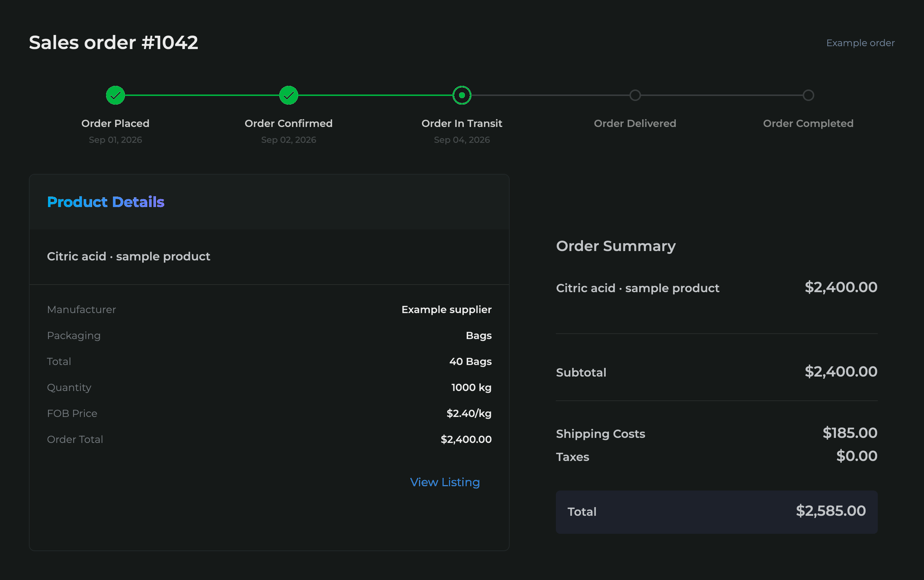The height and width of the screenshot is (580, 924).
Task: Click the Quantity field label
Action: tap(69, 387)
